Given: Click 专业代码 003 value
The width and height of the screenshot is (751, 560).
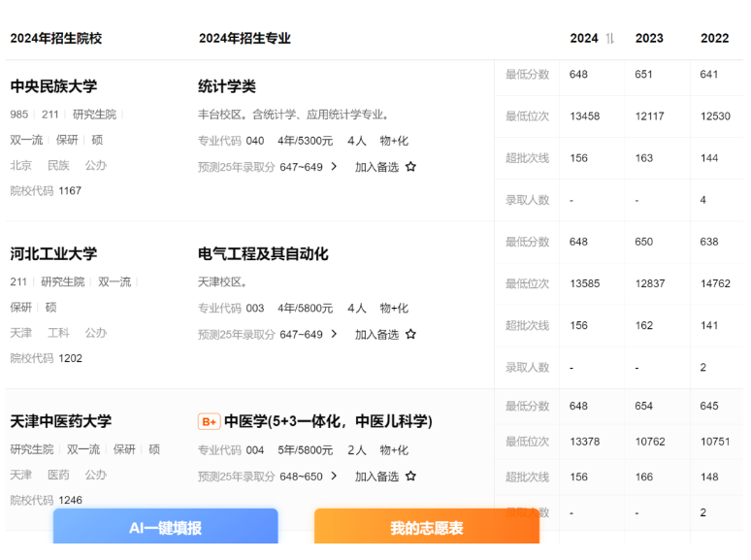Looking at the screenshot, I should pos(255,309).
